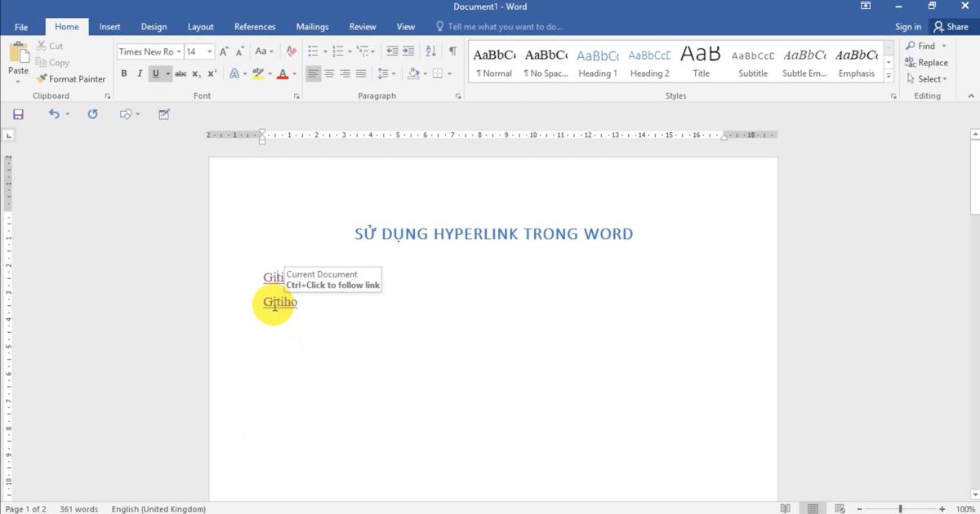980x514 pixels.
Task: Open the line spacing menu
Action: coord(385,73)
